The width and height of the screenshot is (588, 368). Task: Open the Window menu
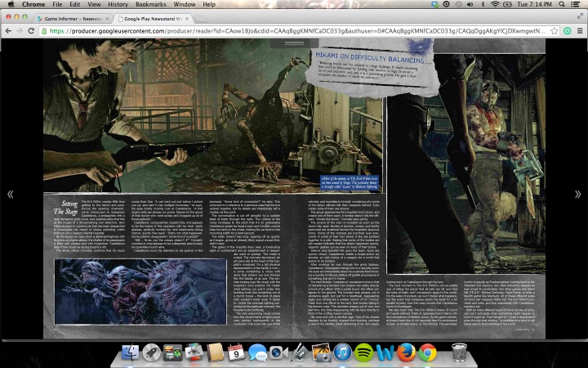coord(184,4)
